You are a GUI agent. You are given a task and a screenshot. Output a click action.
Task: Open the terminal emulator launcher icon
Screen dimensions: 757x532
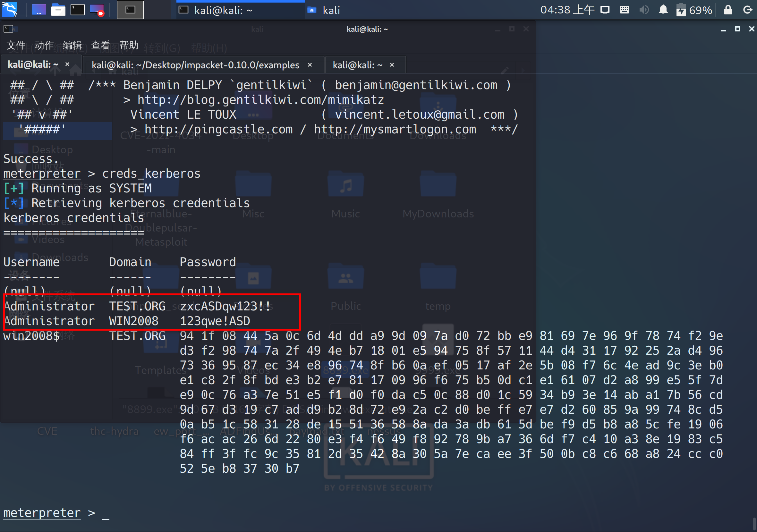coord(78,10)
